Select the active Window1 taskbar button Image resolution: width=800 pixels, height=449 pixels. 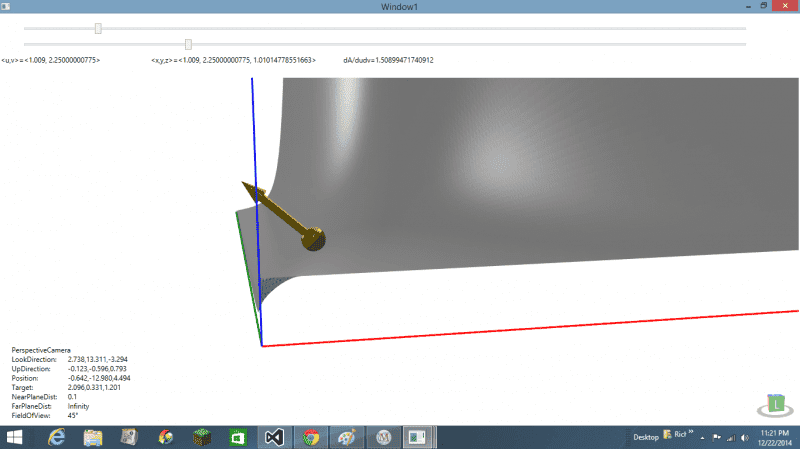pos(418,438)
